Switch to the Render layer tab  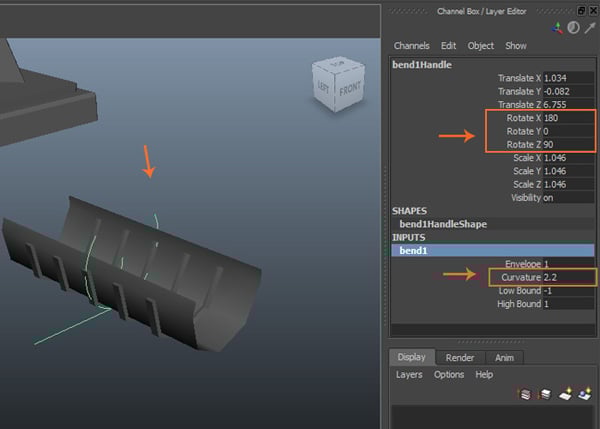pos(460,357)
